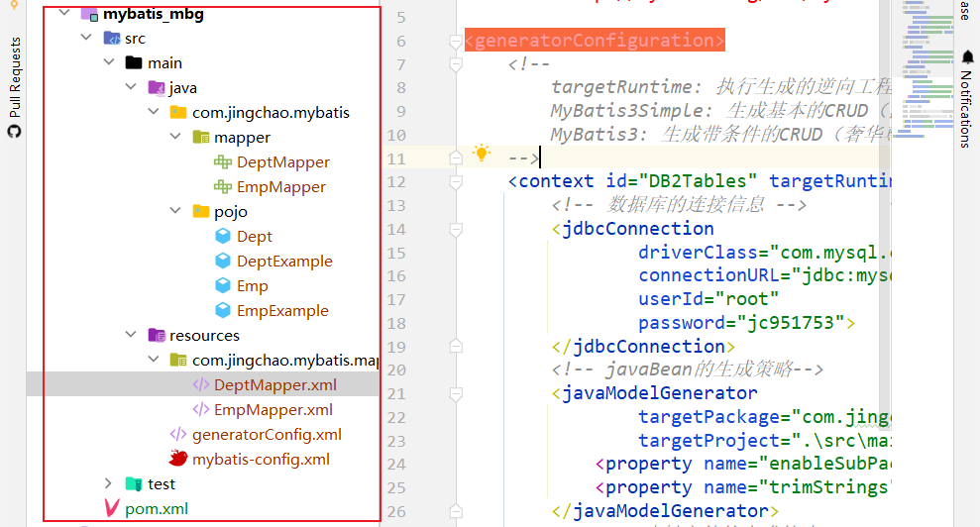Click the Emp class icon
Viewport: 980px width, 527px height.
(223, 285)
